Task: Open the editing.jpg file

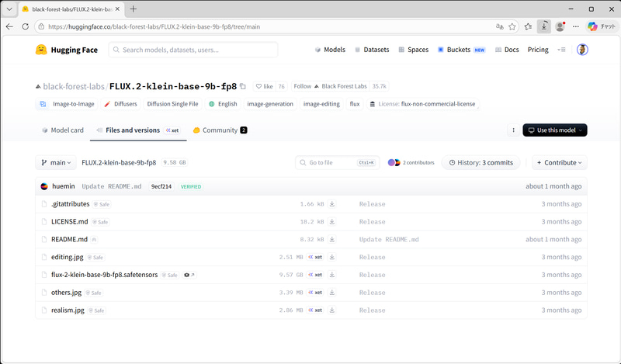Action: click(x=68, y=257)
